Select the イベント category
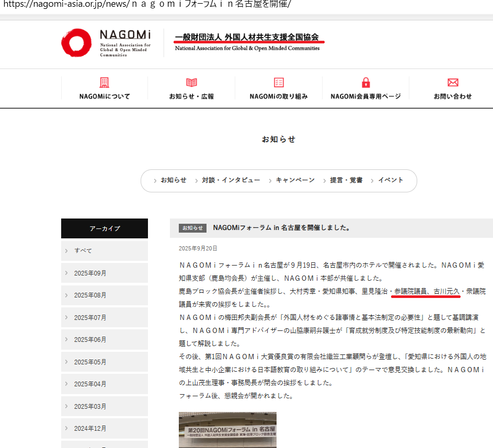 click(391, 180)
